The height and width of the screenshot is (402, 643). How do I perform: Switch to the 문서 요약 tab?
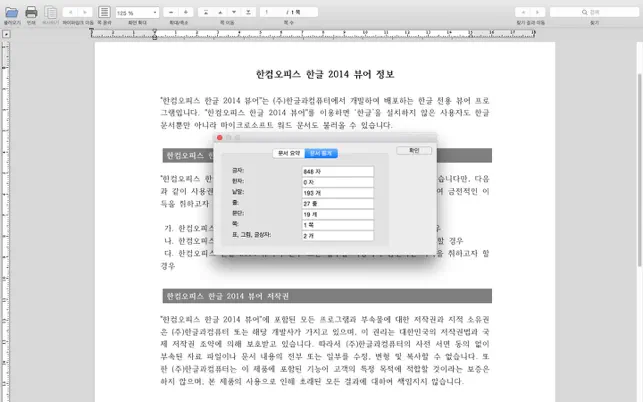point(289,153)
